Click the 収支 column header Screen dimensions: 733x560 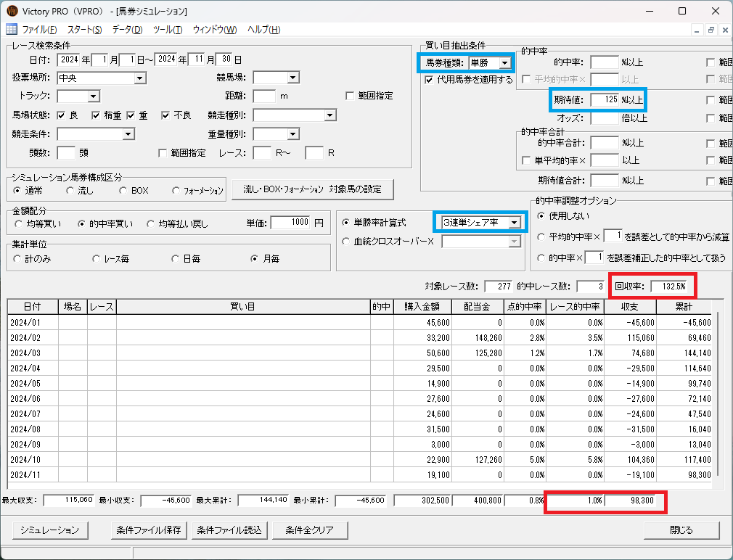pos(630,307)
